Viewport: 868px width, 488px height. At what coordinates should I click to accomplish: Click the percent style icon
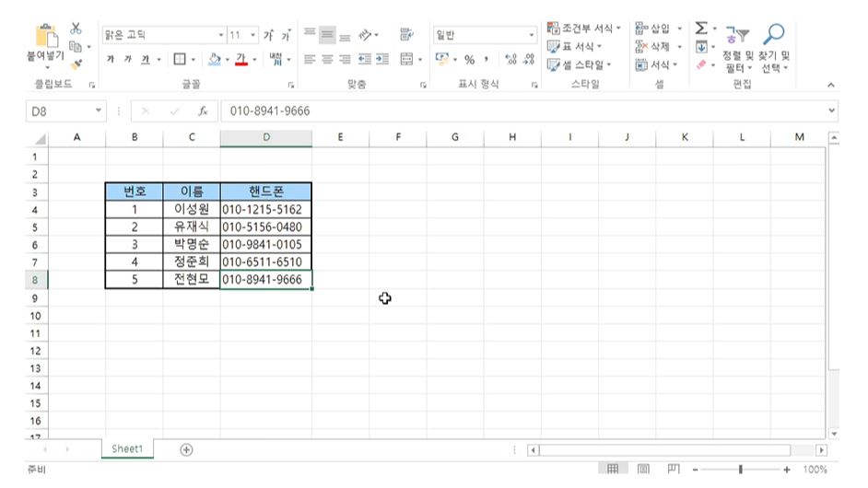[469, 60]
